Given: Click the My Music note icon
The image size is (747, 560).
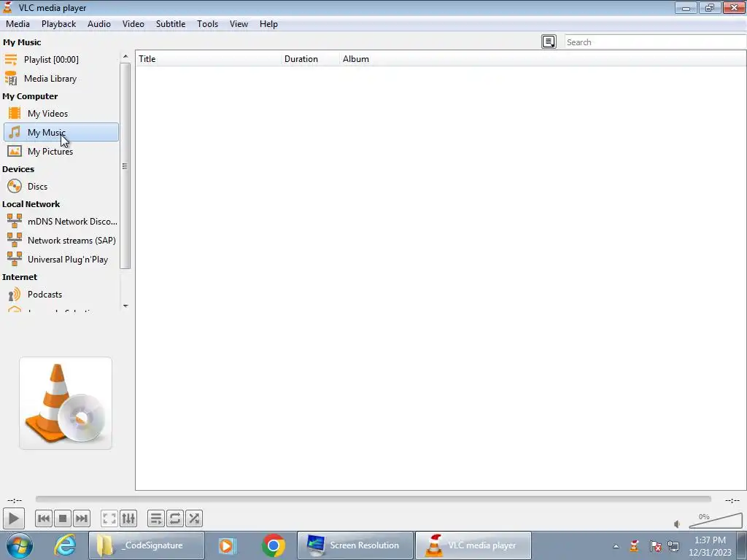Looking at the screenshot, I should (x=15, y=132).
